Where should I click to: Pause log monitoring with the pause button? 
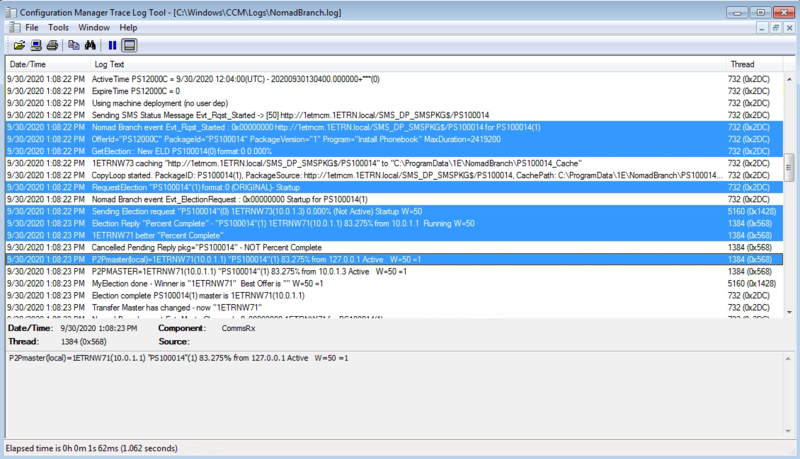click(x=112, y=45)
